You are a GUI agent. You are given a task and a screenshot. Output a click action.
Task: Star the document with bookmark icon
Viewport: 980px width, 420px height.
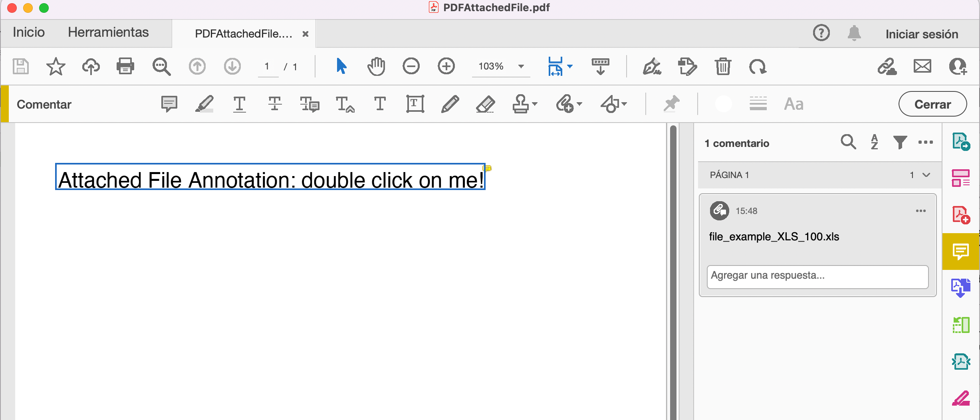click(x=56, y=66)
